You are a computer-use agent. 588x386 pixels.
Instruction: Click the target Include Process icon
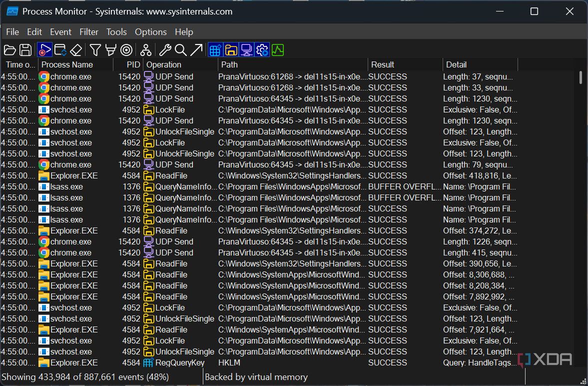(126, 50)
